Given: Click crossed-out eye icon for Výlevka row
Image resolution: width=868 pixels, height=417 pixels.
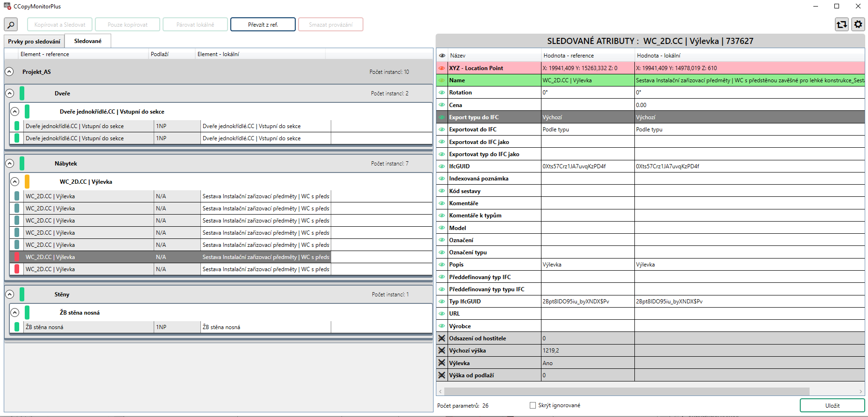Looking at the screenshot, I should pos(441,363).
